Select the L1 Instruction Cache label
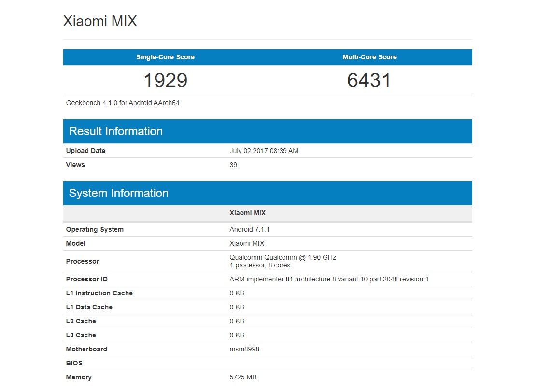The height and width of the screenshot is (392, 538). pos(99,293)
